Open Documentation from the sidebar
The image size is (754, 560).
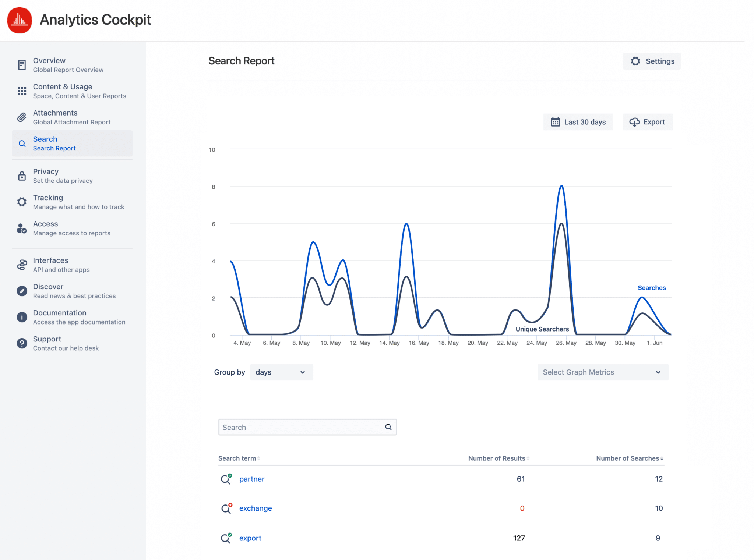[22, 317]
